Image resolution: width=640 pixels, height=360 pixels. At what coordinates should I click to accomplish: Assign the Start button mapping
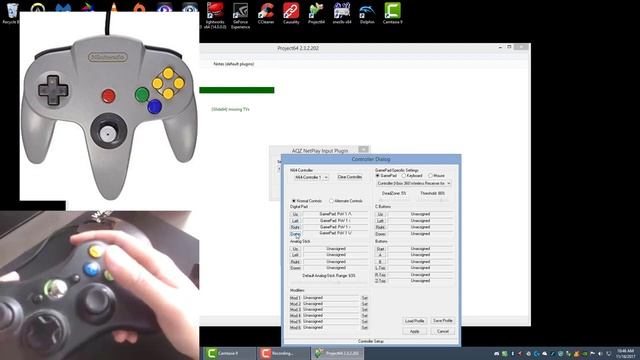380,249
